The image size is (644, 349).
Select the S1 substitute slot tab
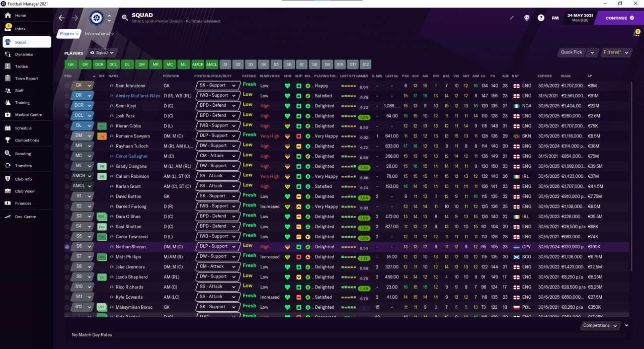point(225,64)
